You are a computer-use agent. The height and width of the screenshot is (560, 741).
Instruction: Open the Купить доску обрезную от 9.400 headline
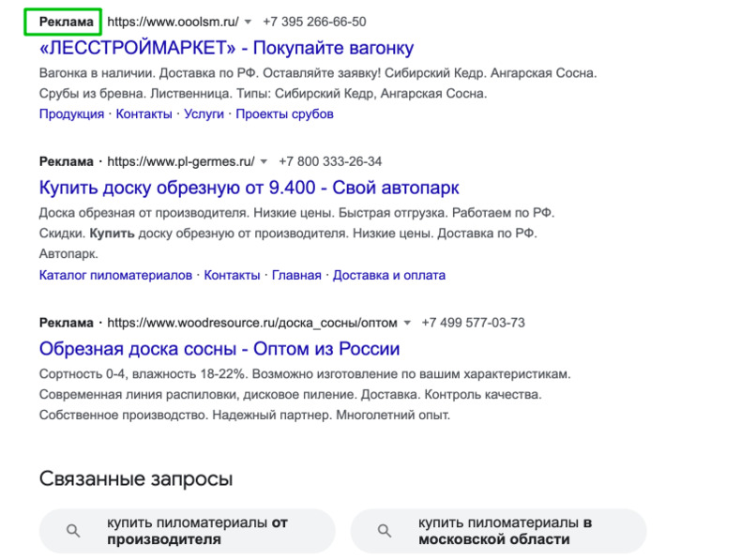coord(250,189)
